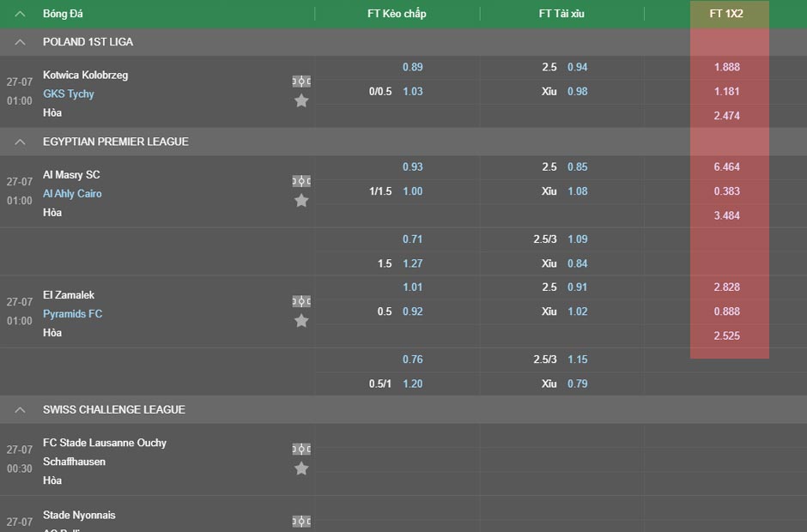Open match field icon for FC Stade Lausanne Ouchy

coord(301,449)
